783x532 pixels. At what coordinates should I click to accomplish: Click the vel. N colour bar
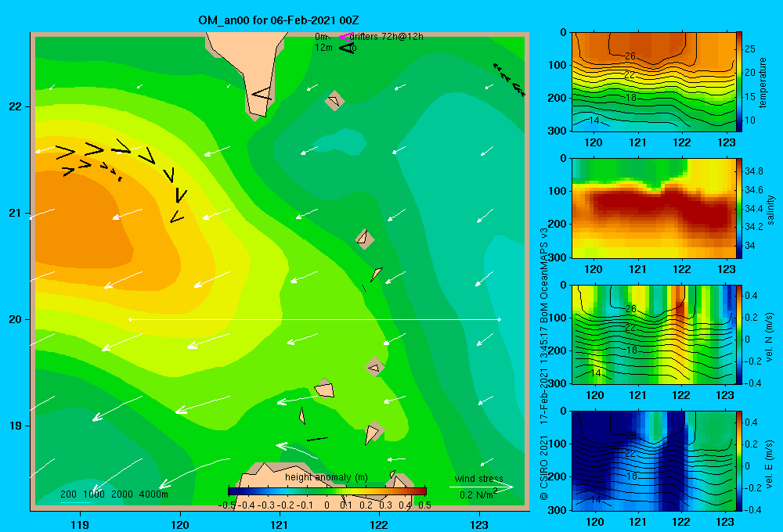pos(739,334)
